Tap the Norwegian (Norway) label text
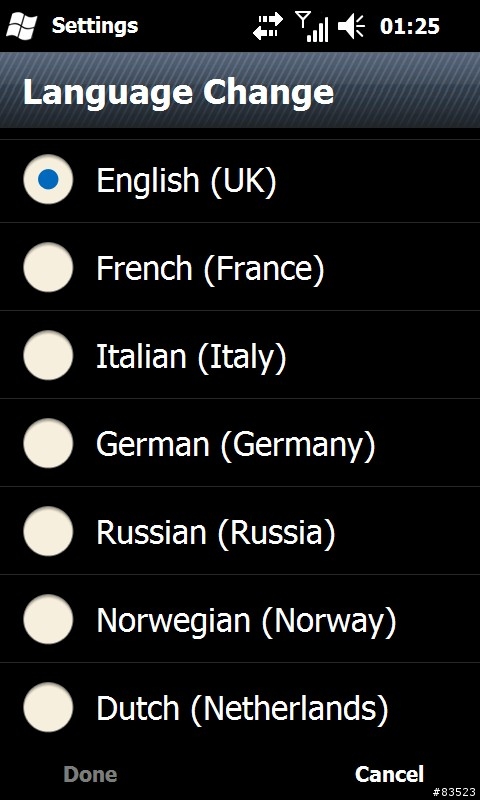The height and width of the screenshot is (800, 480). (246, 621)
